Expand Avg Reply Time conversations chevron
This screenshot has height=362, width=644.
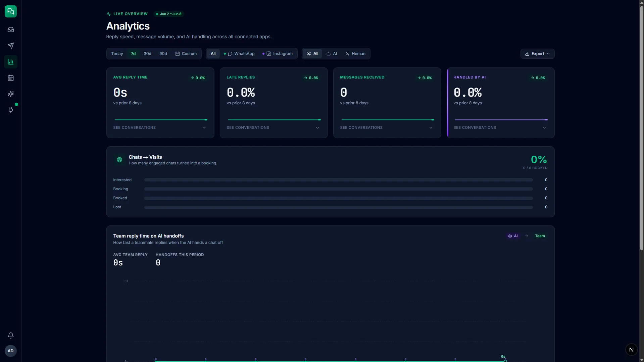point(204,128)
